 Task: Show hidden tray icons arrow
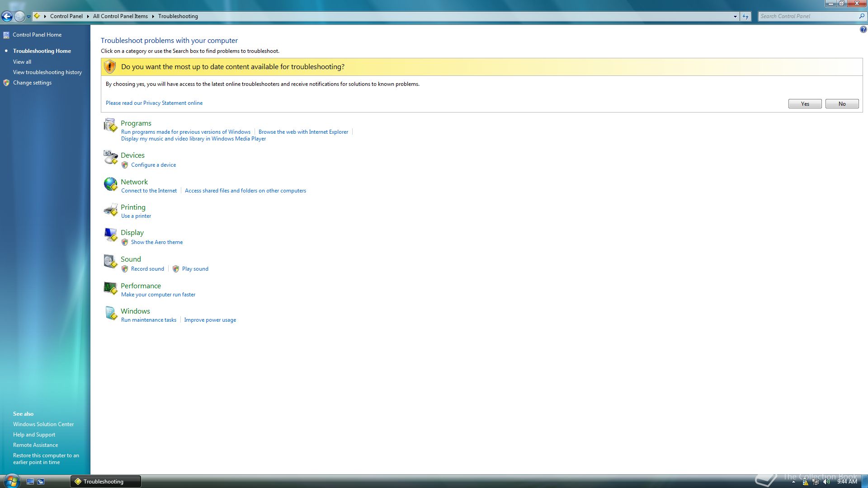[x=793, y=482]
